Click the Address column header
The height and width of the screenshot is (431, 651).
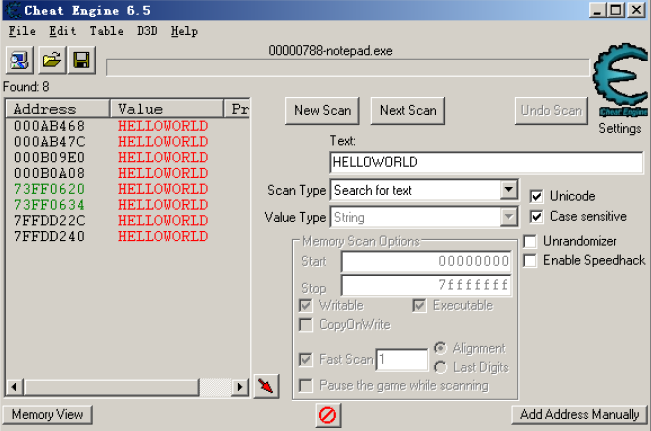click(58, 109)
